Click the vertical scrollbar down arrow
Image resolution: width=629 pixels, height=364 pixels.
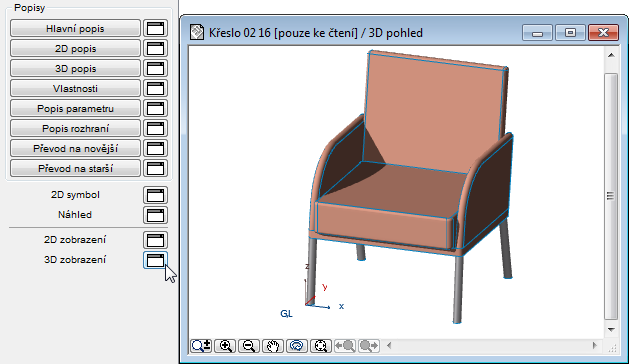(x=611, y=330)
